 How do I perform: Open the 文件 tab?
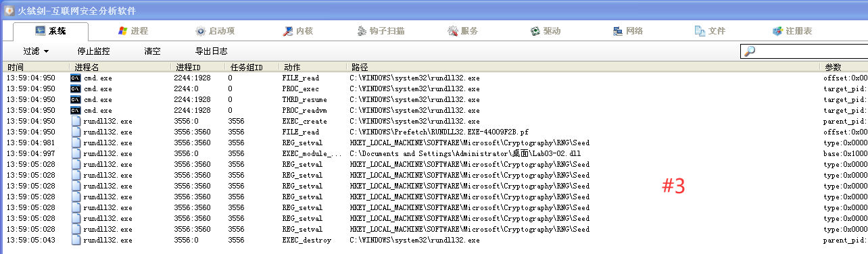[710, 31]
